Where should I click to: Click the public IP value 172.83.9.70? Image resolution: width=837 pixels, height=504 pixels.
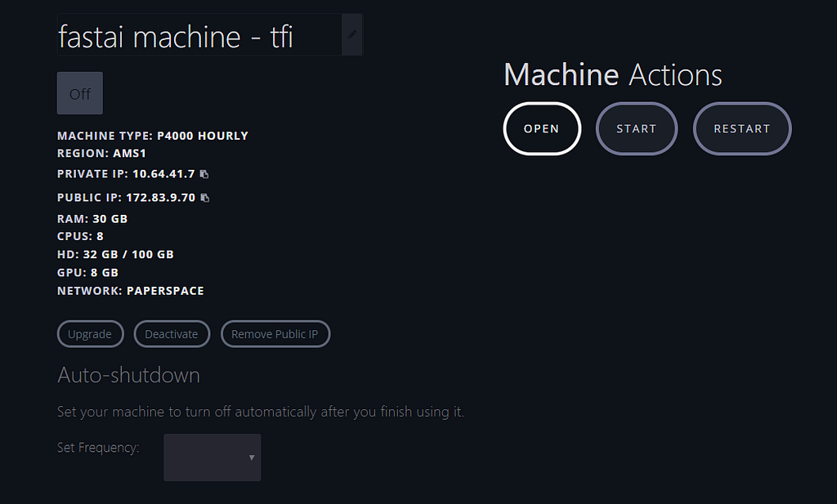pyautogui.click(x=160, y=198)
